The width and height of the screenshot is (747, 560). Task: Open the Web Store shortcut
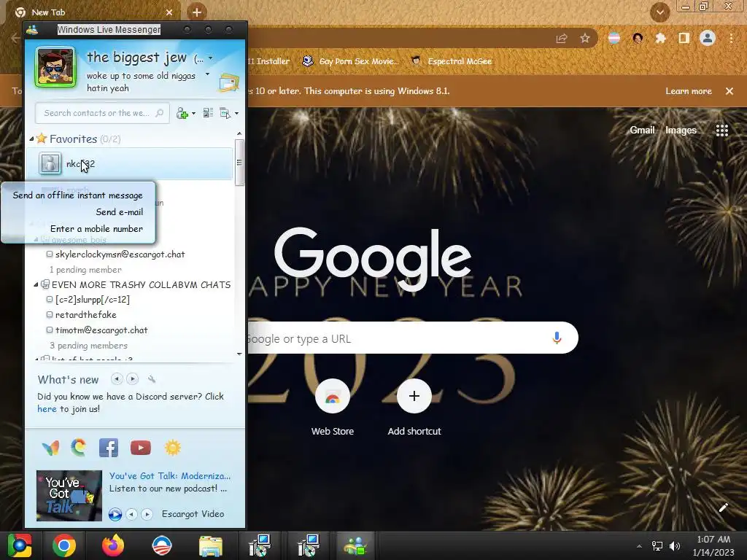pos(333,408)
